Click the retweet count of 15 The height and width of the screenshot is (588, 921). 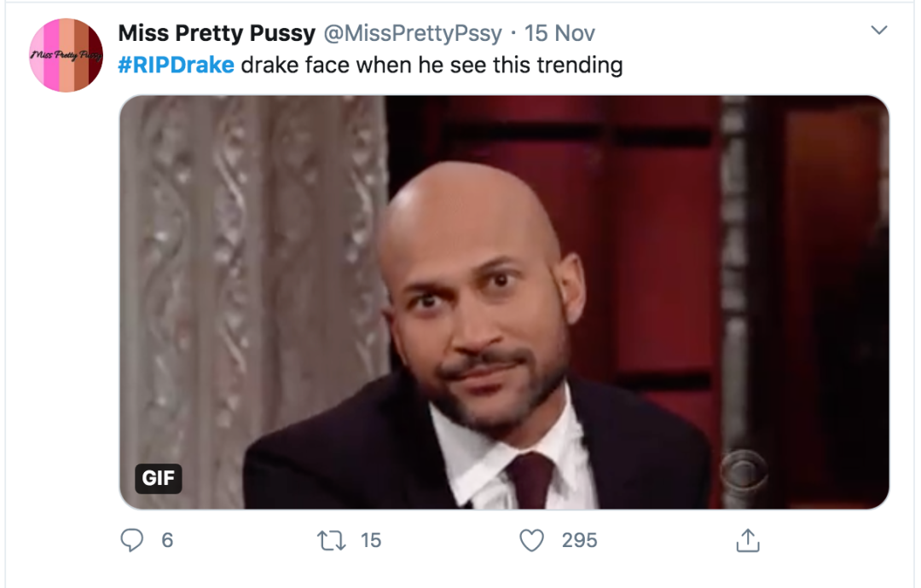coord(370,540)
